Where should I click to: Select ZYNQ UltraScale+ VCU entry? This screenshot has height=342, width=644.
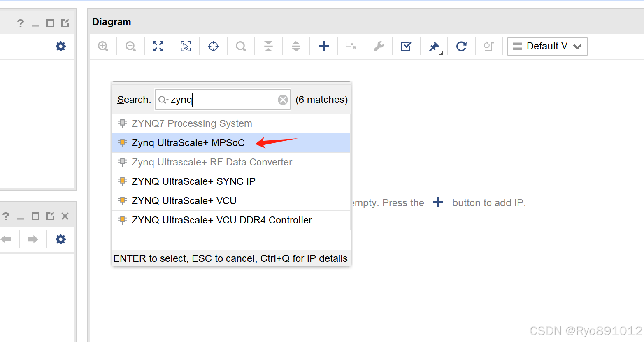point(231,201)
